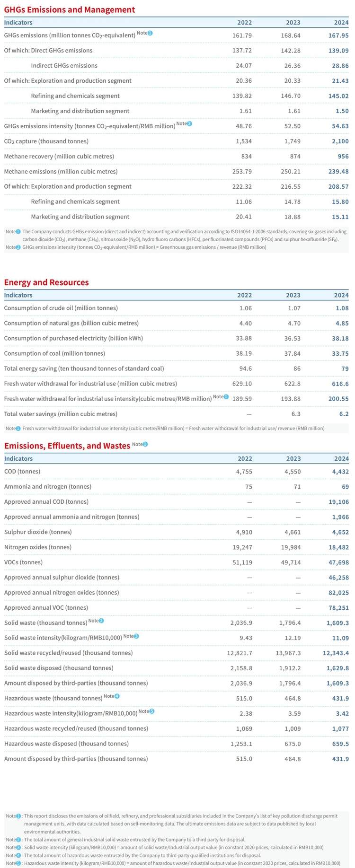This screenshot has height=868, width=355.
Task: Select Approved annual nitrogen oxides value 82,025
Action: point(340,593)
